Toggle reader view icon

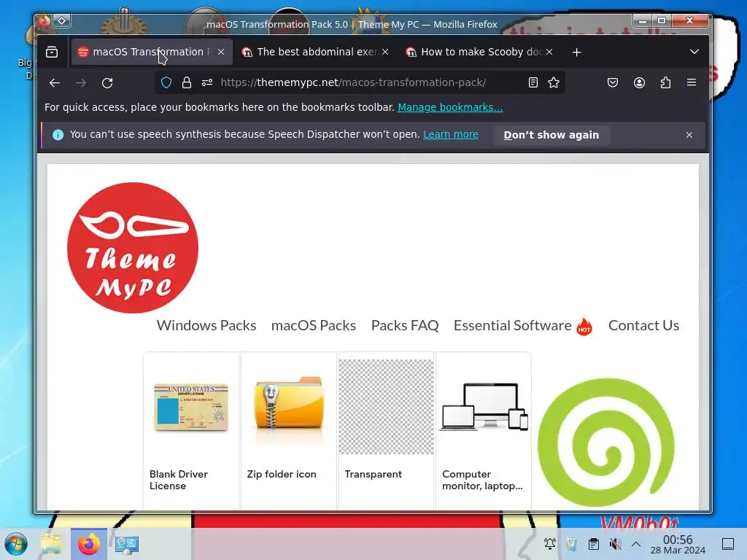[x=533, y=82]
